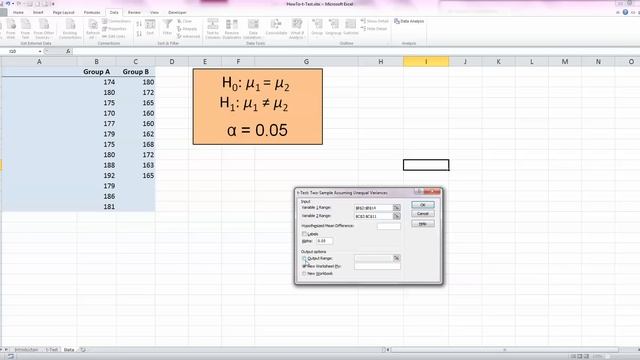Switch to t-Test sheet tab
Screen dimensions: 640x360
[51, 350]
